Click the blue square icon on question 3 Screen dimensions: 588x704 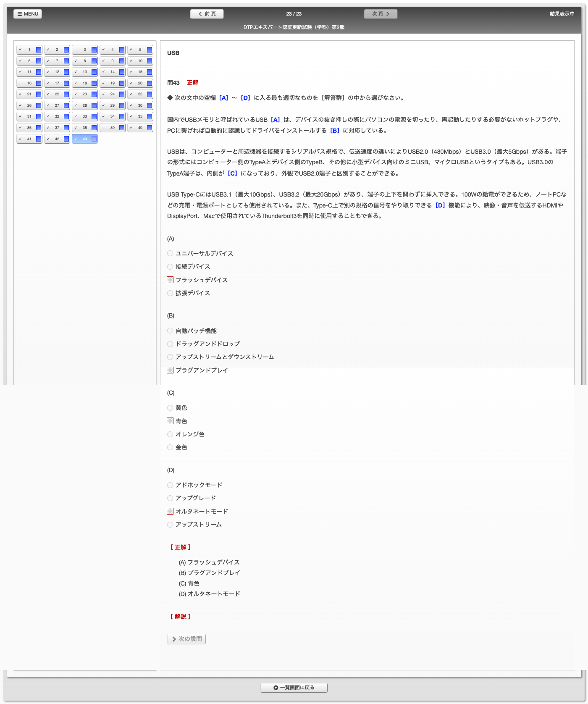point(94,50)
